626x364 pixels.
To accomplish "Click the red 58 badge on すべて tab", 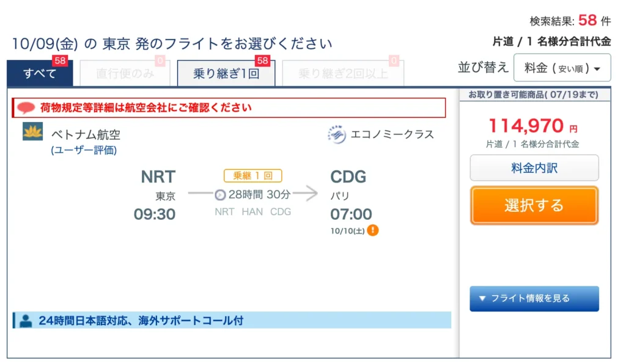I will (x=60, y=60).
